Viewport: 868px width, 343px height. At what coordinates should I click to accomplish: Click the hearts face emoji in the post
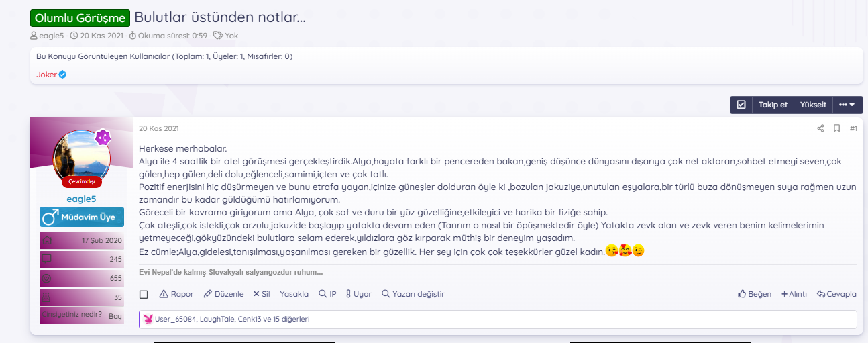coord(625,251)
